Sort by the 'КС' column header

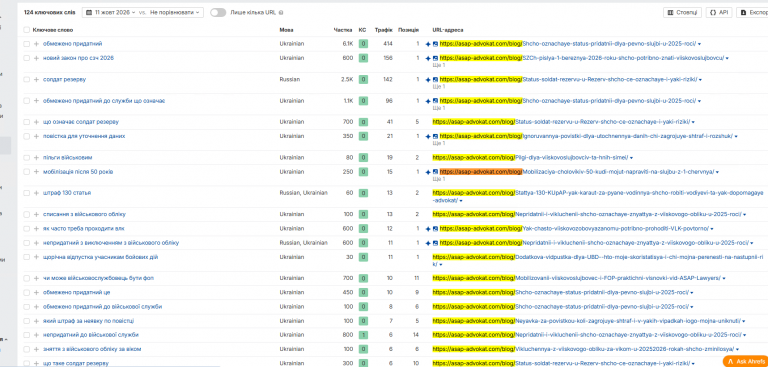point(362,30)
